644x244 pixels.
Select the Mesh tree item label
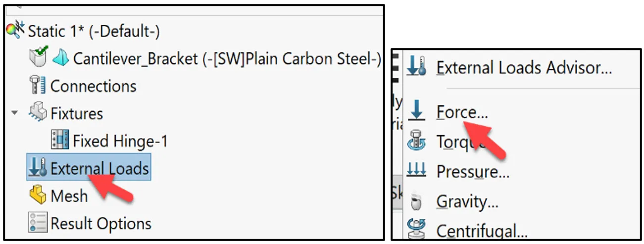pos(69,196)
